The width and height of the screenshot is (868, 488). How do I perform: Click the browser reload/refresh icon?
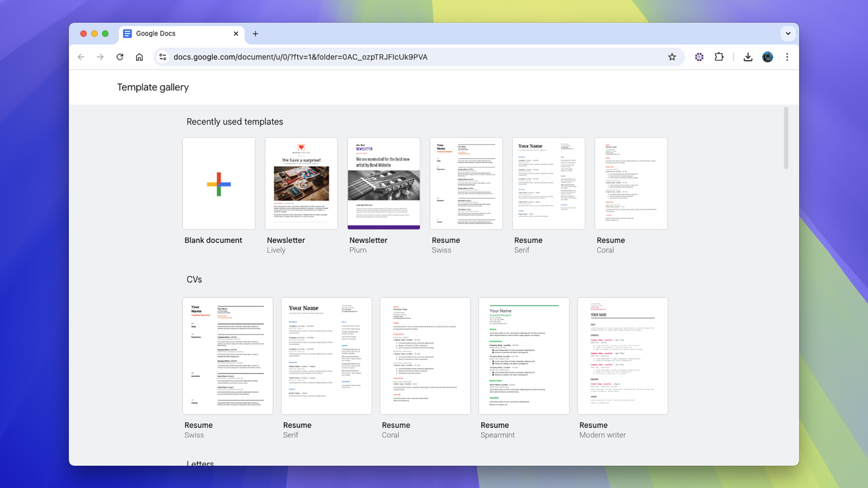[x=119, y=56]
